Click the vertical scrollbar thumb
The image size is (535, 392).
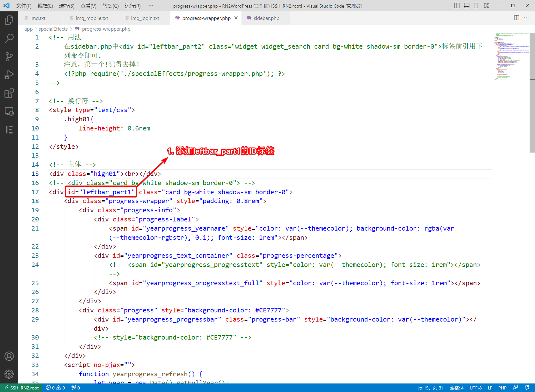coord(532,92)
